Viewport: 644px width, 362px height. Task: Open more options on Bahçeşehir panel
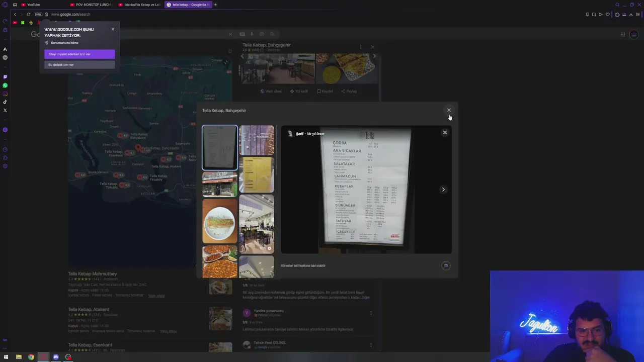pos(360,47)
